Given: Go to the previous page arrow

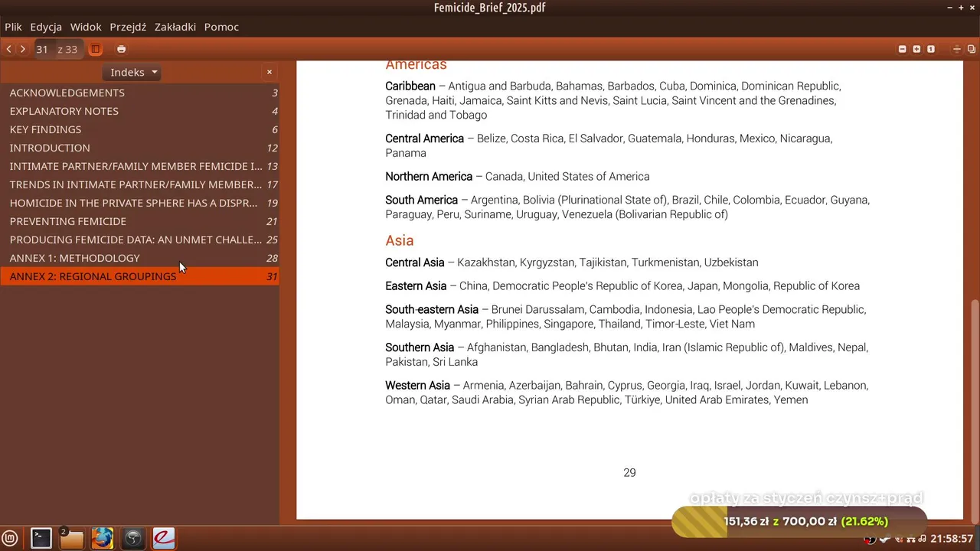Looking at the screenshot, I should click(8, 49).
